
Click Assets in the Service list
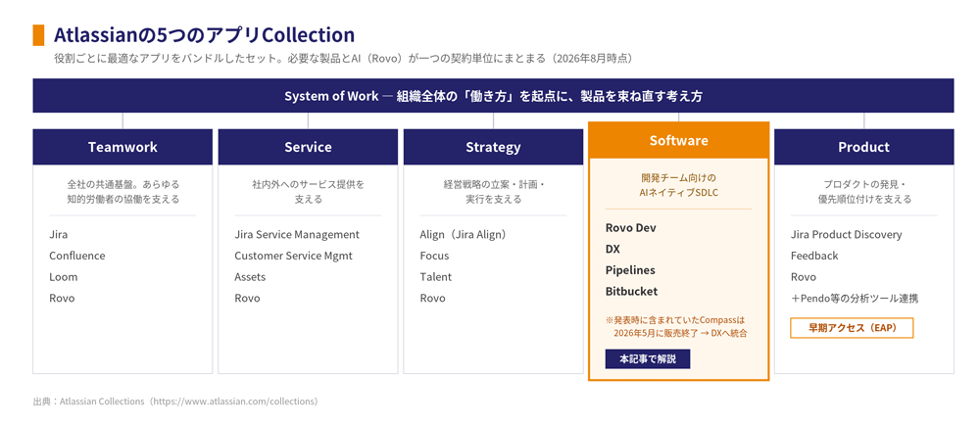(250, 277)
